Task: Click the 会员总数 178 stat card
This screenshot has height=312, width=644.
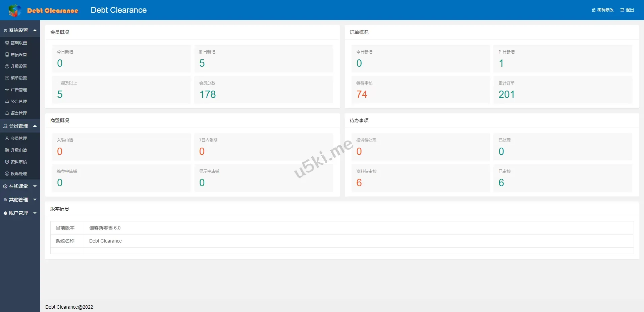Action: pos(264,90)
